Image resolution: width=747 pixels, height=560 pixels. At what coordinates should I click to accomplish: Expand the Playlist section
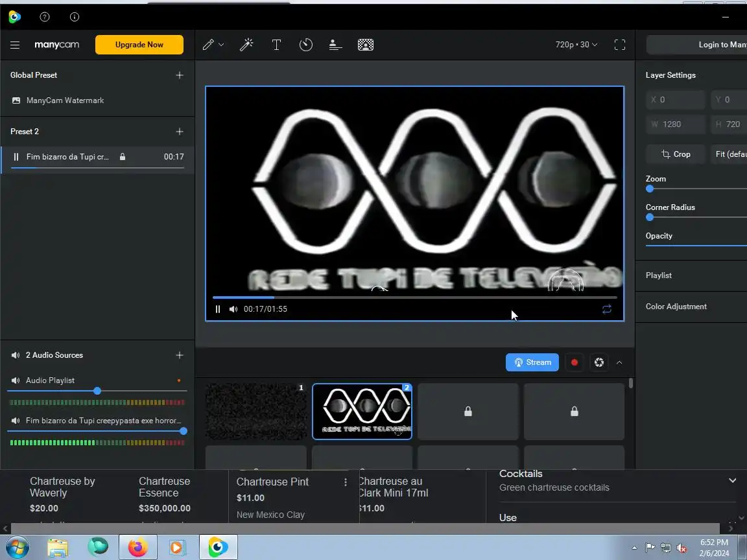click(x=691, y=275)
